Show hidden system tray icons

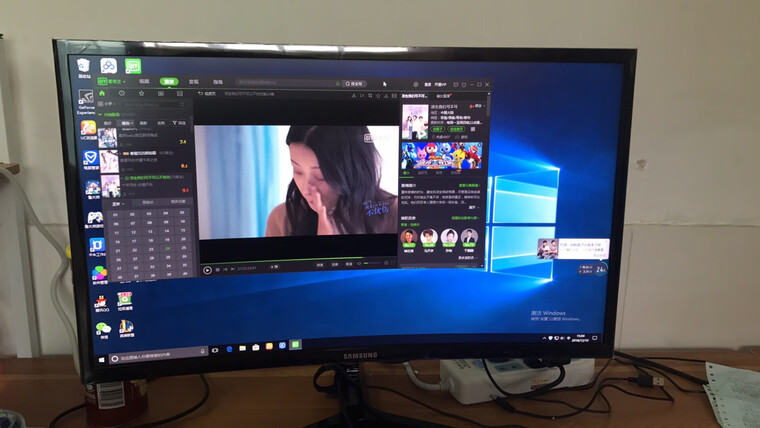pyautogui.click(x=544, y=338)
